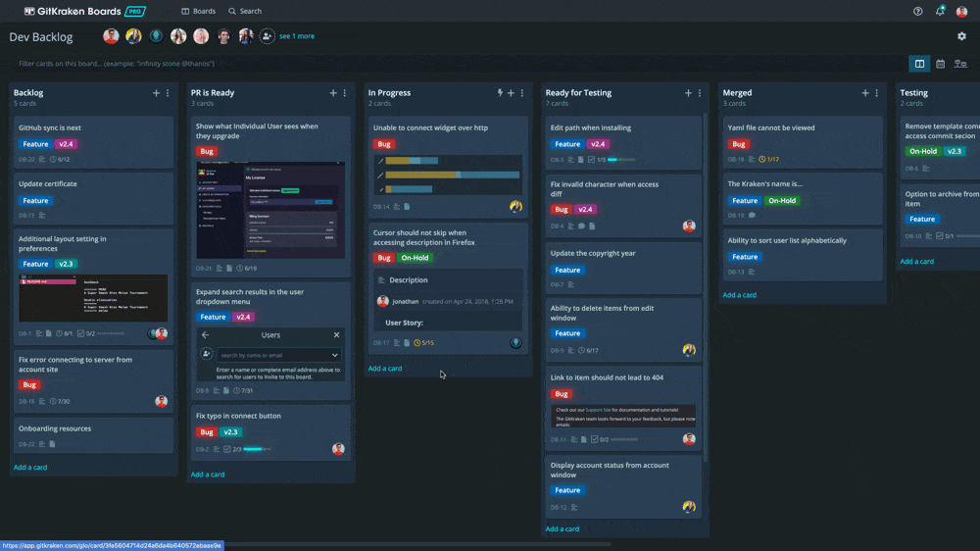Click the GitKraken Boards logo
980x551 pixels.
point(85,11)
